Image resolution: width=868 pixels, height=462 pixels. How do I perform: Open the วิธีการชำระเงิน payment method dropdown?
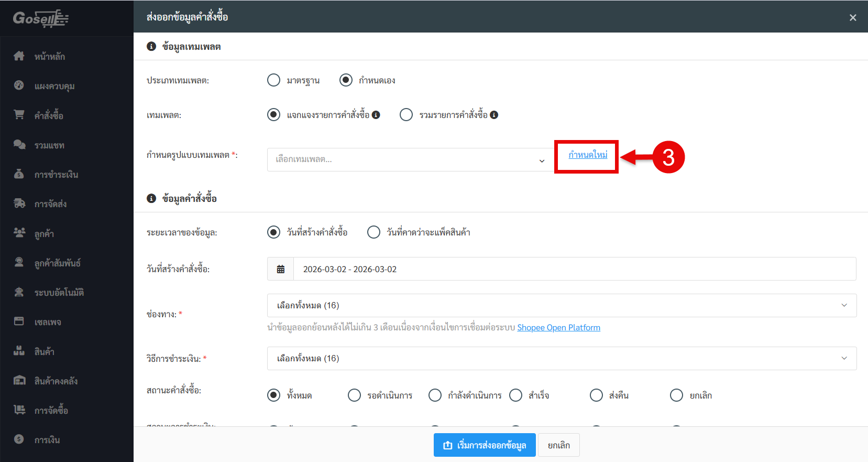point(562,359)
